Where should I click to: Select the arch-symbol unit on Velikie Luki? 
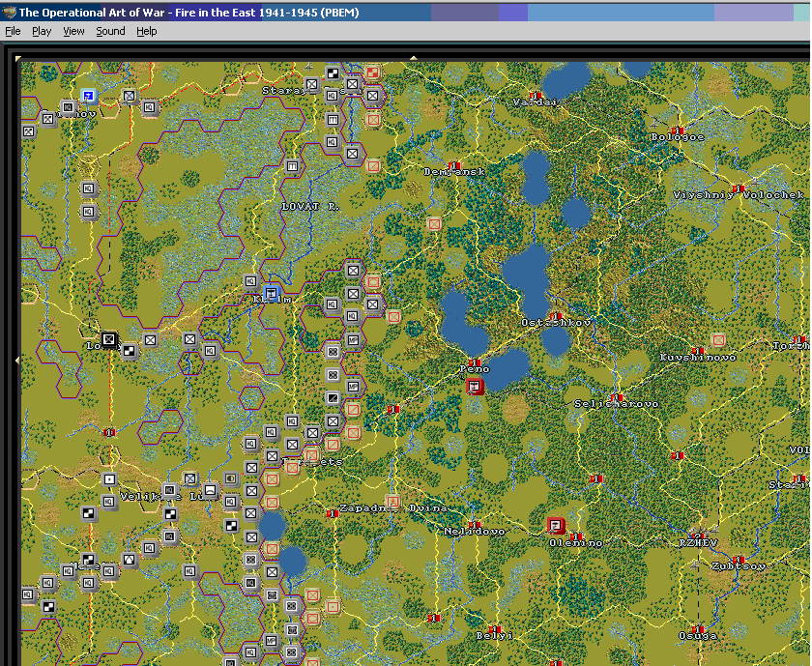pyautogui.click(x=210, y=489)
